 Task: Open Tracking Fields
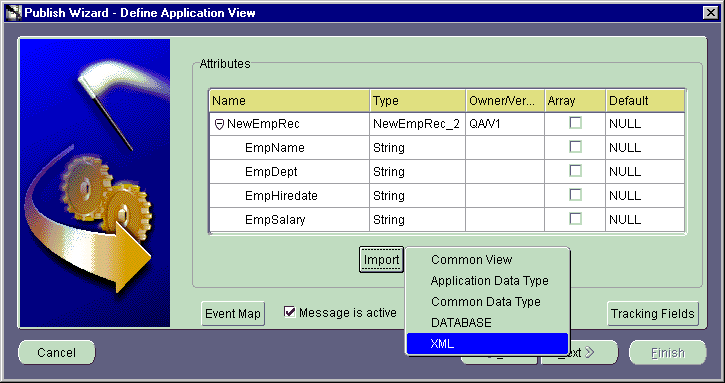coord(652,314)
